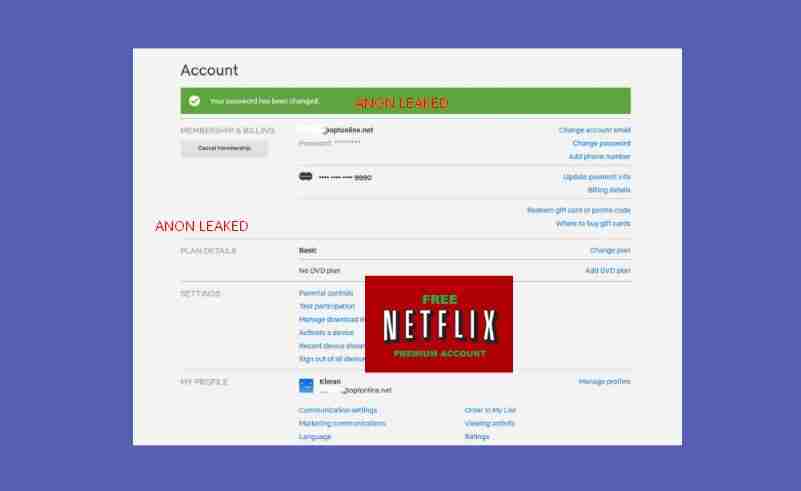Click Manage download devices link
Screen dimensions: 801x491
pos(332,319)
